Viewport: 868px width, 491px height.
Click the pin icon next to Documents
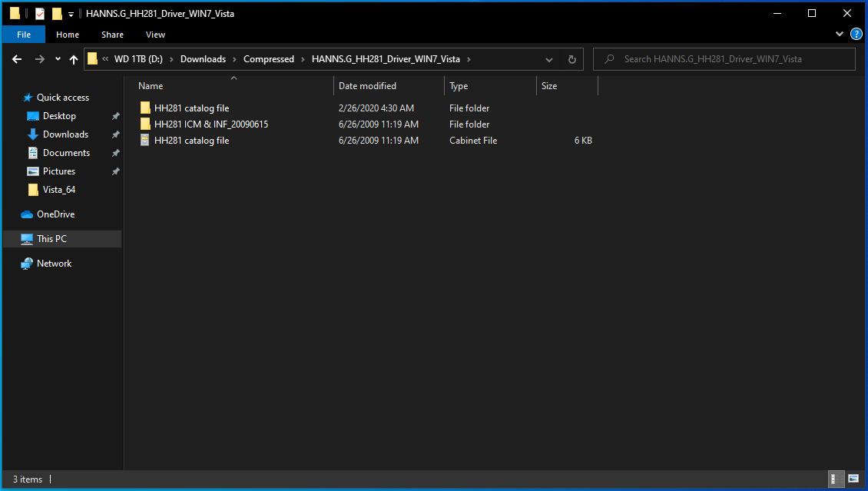116,153
